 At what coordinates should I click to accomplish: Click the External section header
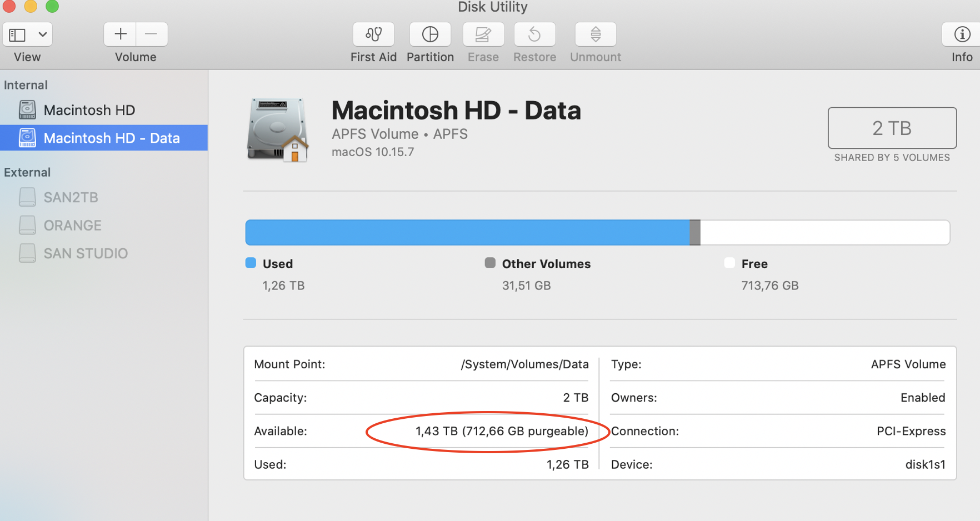[27, 172]
